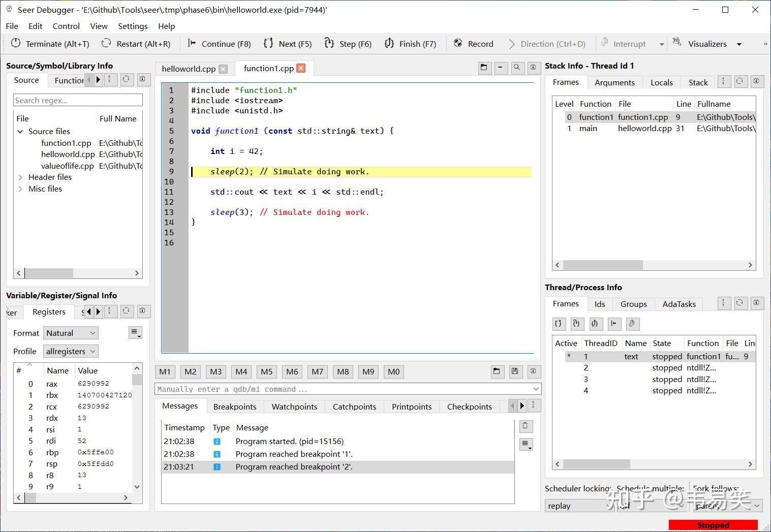Click the thread Next icon in Thread Info
771x532 pixels.
click(x=559, y=323)
